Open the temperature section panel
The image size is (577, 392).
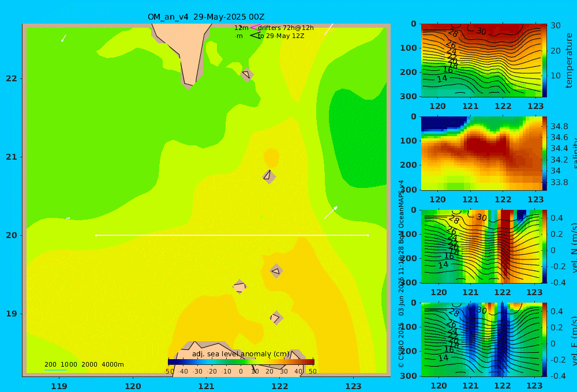(481, 60)
